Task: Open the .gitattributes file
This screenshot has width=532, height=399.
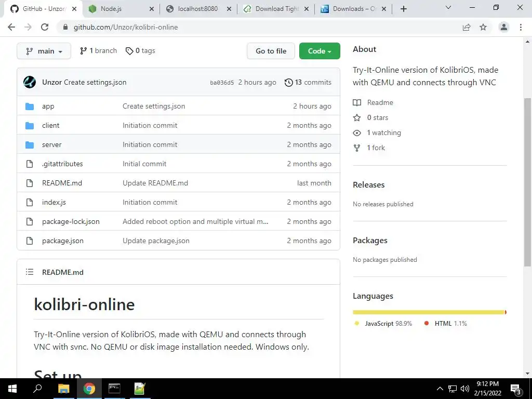Action: click(62, 164)
